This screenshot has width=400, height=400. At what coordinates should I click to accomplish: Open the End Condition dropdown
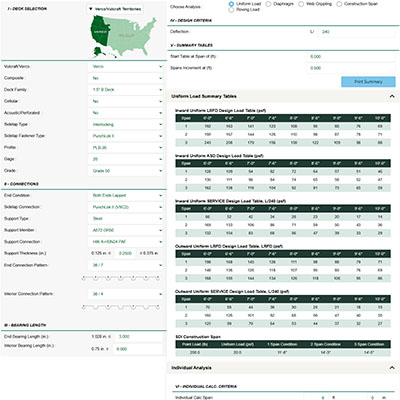[126, 196]
